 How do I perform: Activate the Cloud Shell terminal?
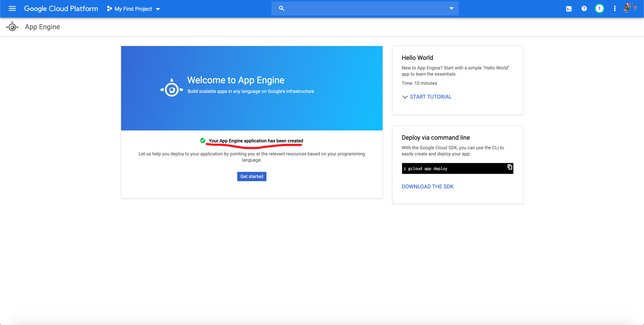[569, 8]
